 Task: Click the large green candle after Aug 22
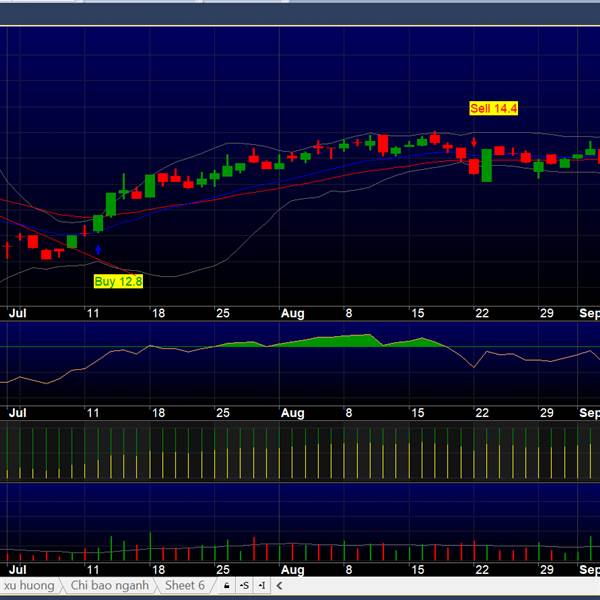(x=487, y=165)
